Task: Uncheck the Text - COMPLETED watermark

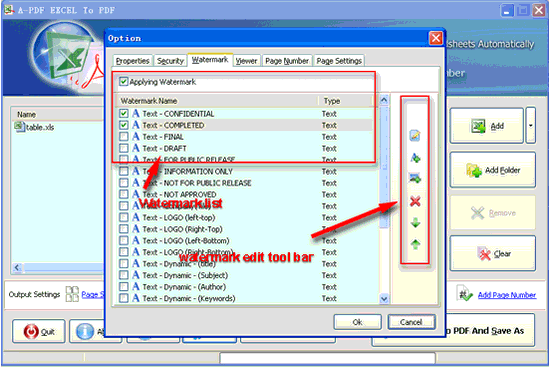Action: pos(123,125)
